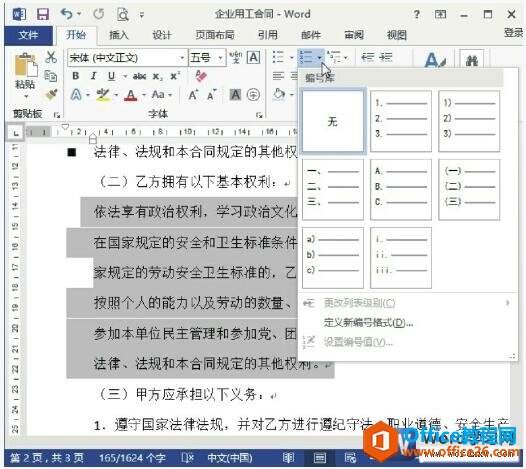This screenshot has height=469, width=526.
Task: Click the Copy icon in clipboard group
Action: click(x=51, y=76)
